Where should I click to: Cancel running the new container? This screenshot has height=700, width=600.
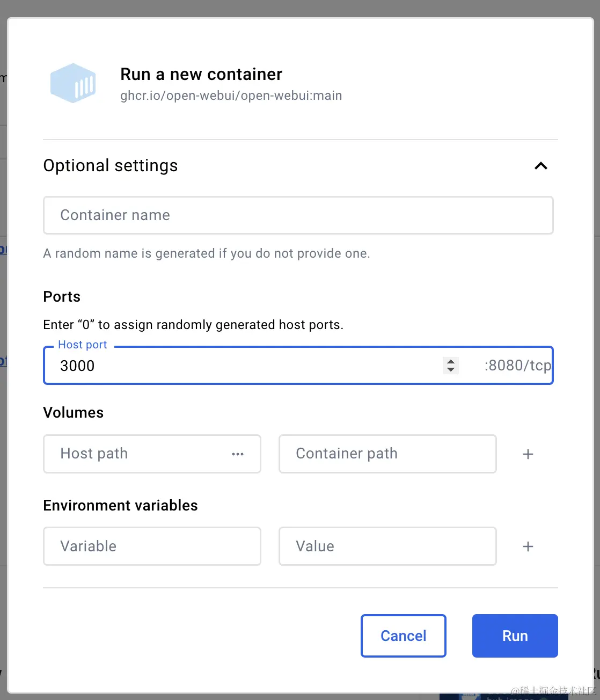tap(404, 636)
